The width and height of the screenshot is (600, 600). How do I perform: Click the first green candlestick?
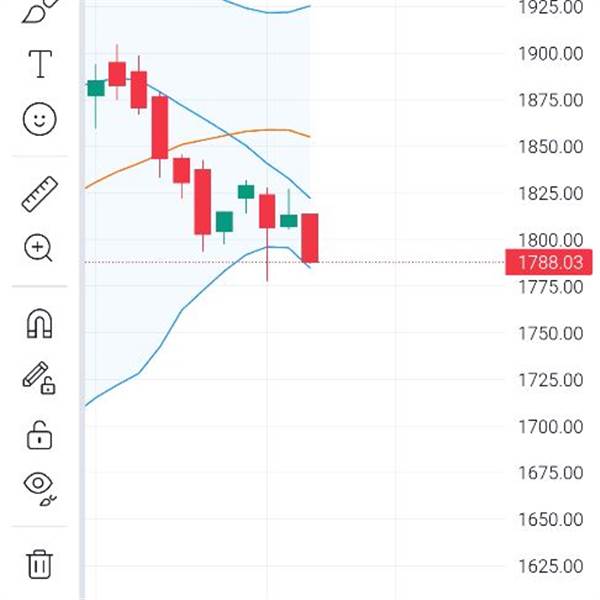coord(96,88)
